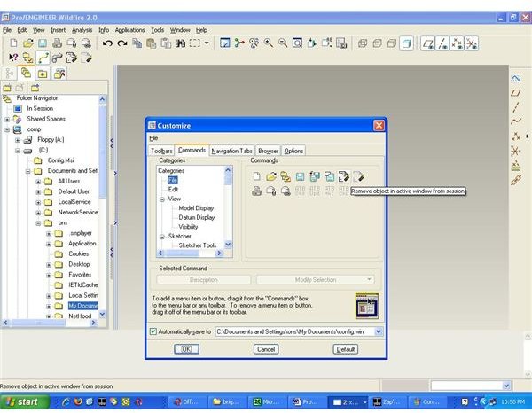Click the zoom in magnifier toolbar icon
Screen dimensions: 532x413
pyautogui.click(x=269, y=43)
